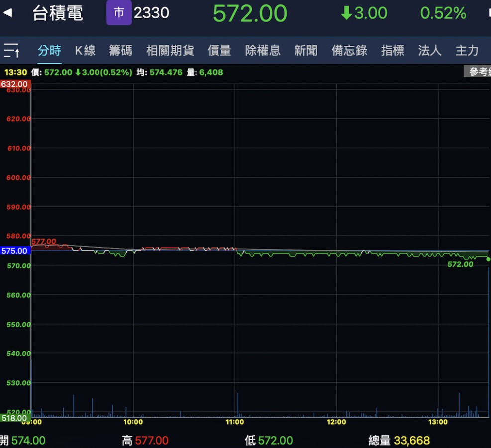The image size is (491, 448).
Task: Open the 備忘錄 tab
Action: coord(349,50)
